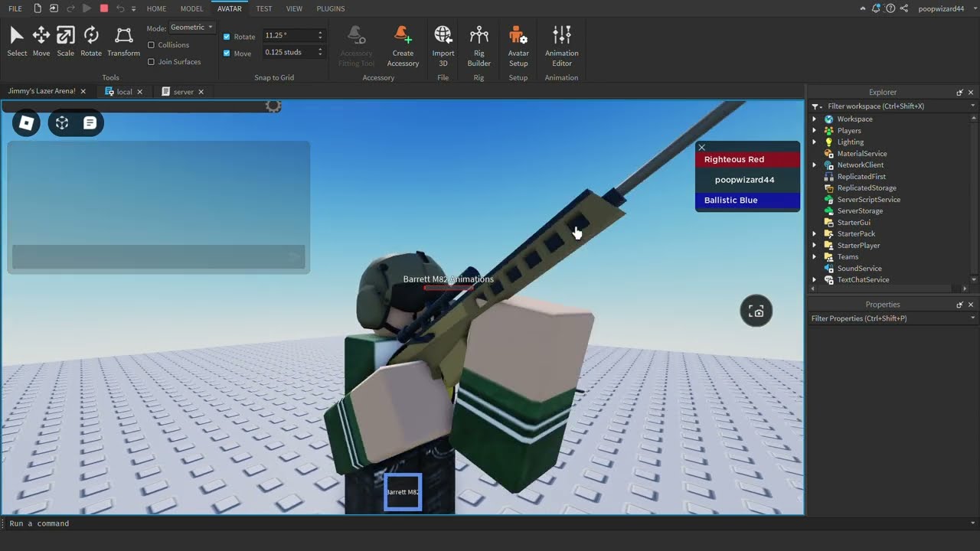Expand the Players tree node
The image size is (980, 551).
pos(815,131)
